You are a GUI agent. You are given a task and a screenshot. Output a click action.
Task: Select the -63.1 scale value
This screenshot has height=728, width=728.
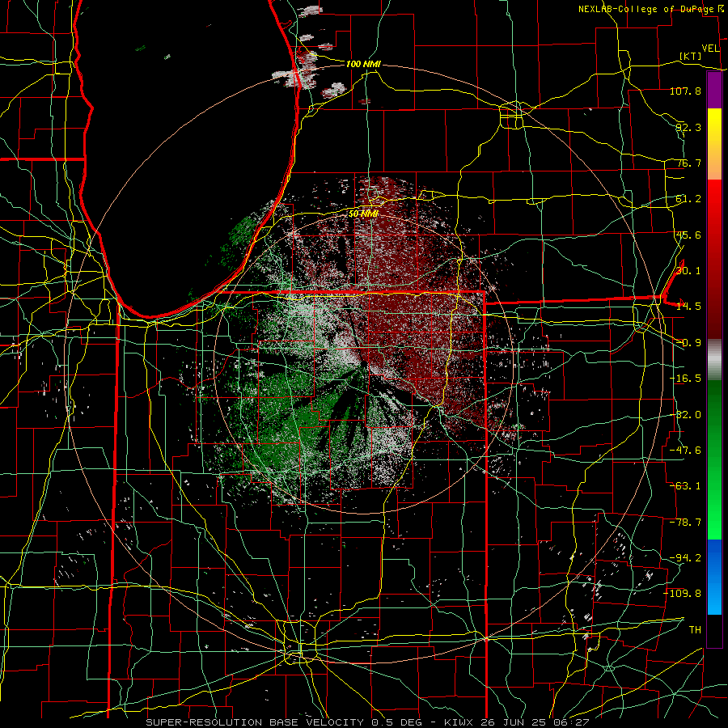(x=685, y=485)
